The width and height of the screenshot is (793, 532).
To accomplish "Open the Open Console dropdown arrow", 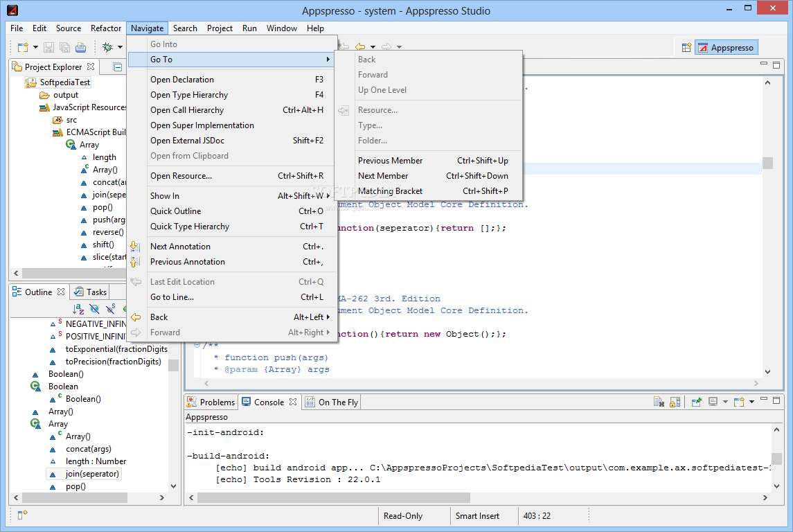I will (x=751, y=402).
